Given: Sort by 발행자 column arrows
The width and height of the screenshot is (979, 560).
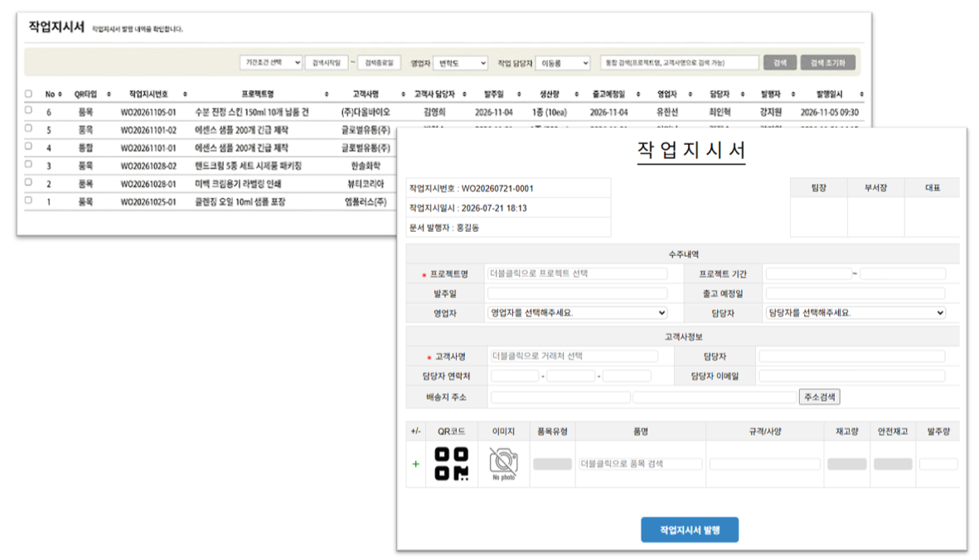Looking at the screenshot, I should 793,94.
